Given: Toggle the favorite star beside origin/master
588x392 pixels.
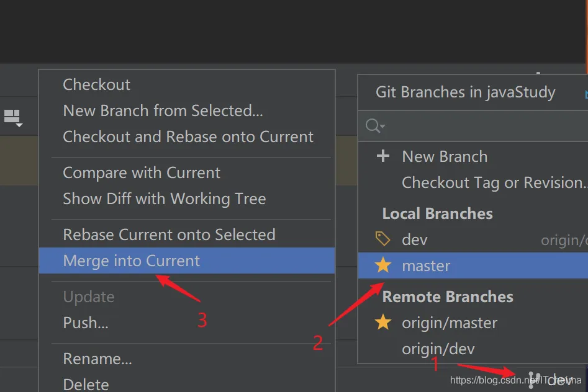Looking at the screenshot, I should pos(383,323).
